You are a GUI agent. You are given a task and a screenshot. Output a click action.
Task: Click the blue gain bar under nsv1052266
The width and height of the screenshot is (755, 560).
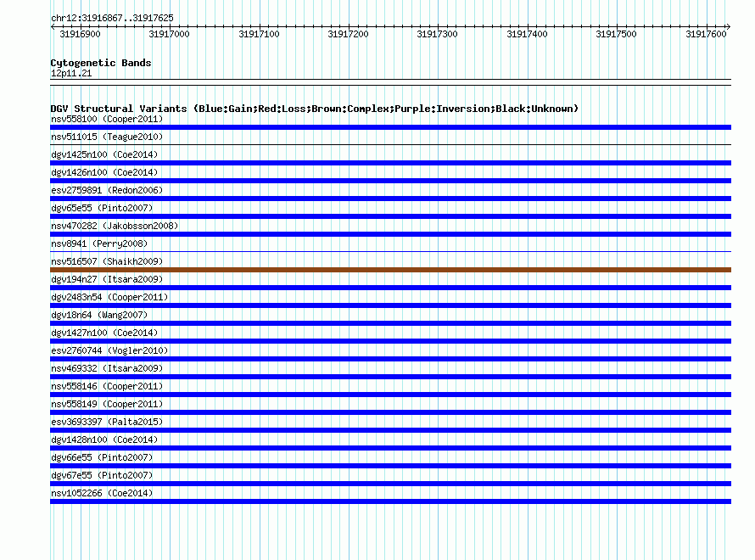[390, 501]
